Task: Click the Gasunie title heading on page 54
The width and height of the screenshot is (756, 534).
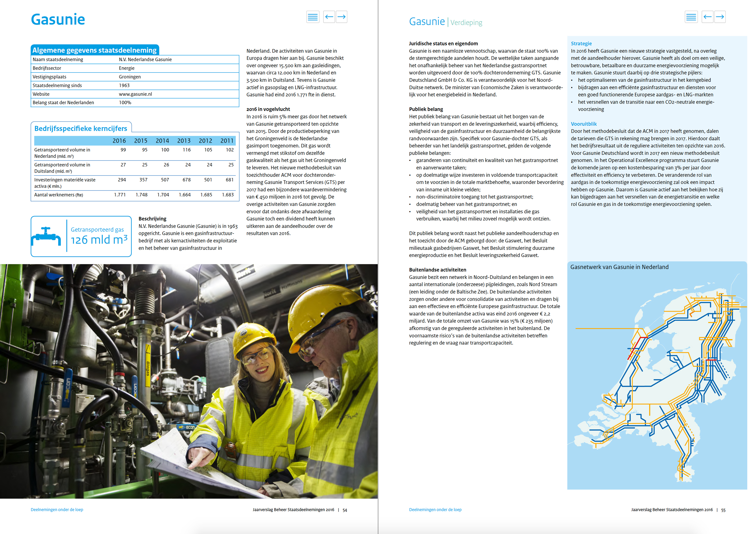Action: pyautogui.click(x=58, y=19)
